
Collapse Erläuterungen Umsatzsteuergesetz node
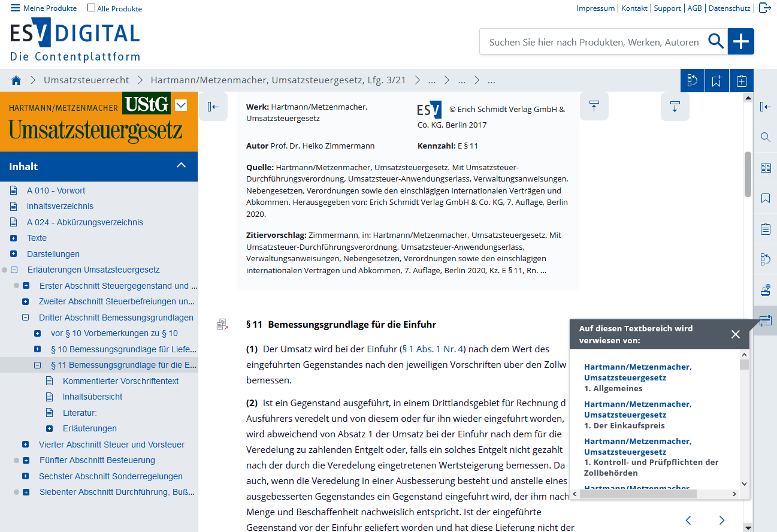pos(14,270)
